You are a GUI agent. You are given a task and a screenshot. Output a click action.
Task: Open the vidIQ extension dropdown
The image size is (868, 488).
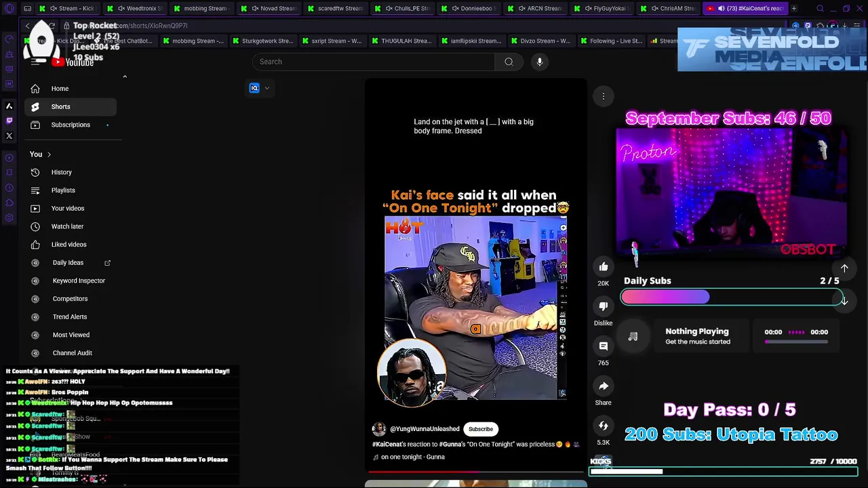click(x=260, y=88)
